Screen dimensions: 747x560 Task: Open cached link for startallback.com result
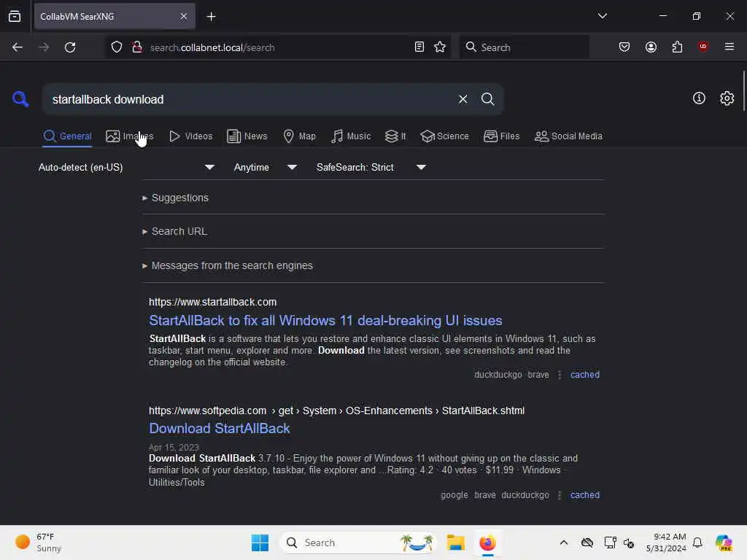click(584, 375)
